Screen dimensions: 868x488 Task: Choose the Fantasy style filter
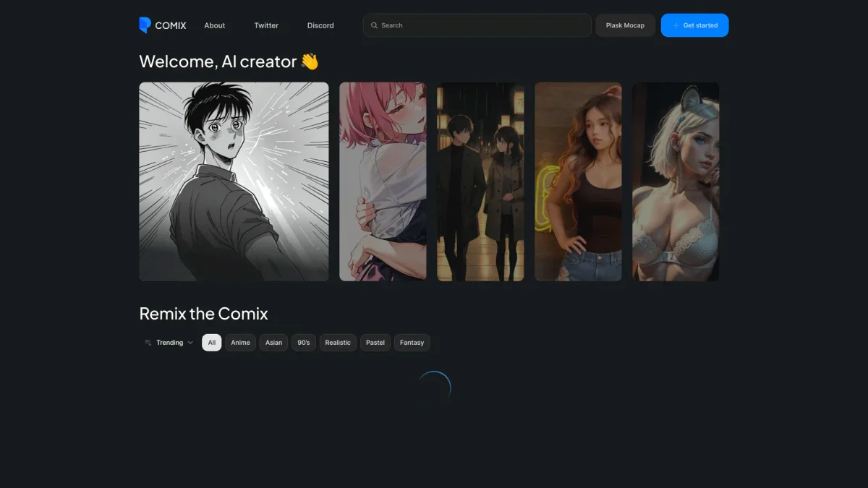(x=412, y=343)
